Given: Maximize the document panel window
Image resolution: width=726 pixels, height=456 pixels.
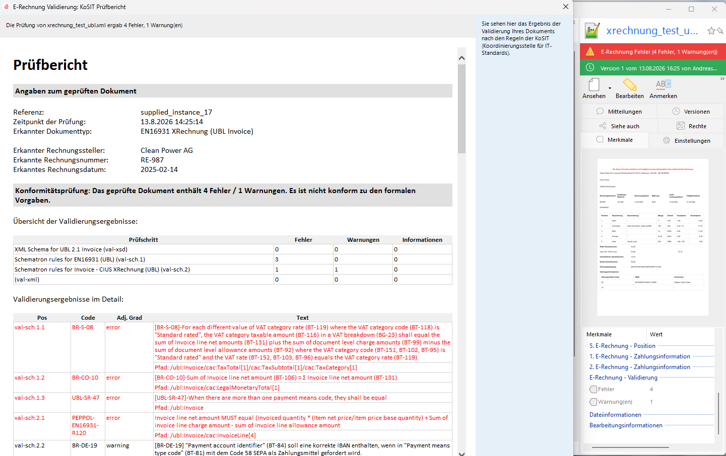Looking at the screenshot, I should click(x=691, y=9).
